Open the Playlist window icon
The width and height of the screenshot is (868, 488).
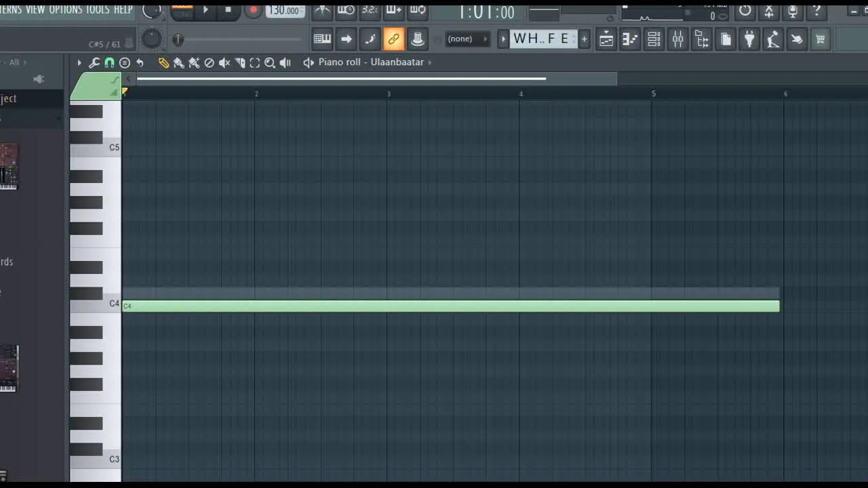606,39
